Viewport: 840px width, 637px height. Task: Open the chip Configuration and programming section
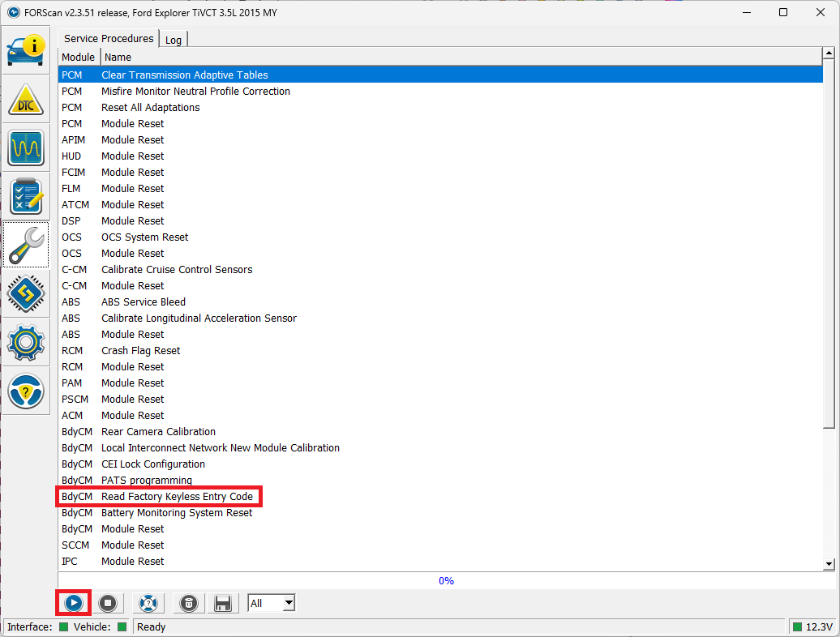[26, 293]
